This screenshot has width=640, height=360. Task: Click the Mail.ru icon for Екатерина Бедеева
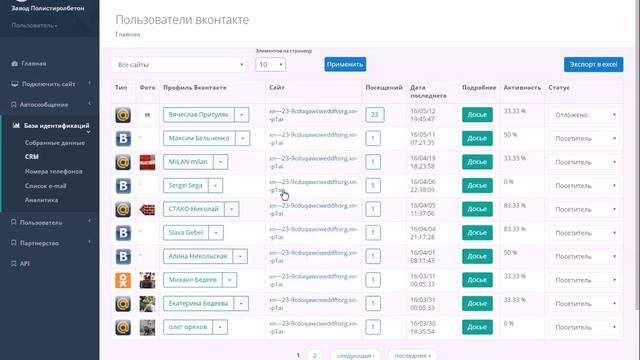point(123,304)
